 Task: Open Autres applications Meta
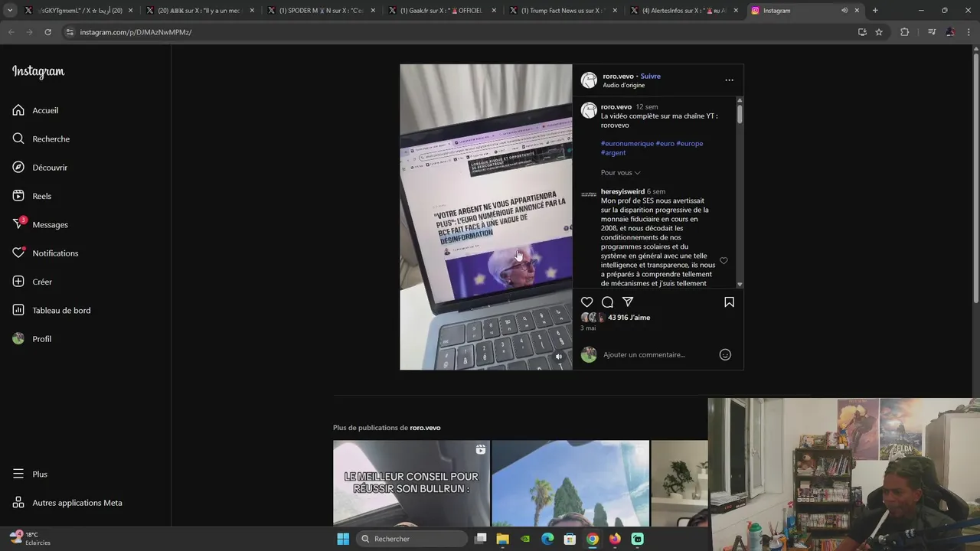67,503
